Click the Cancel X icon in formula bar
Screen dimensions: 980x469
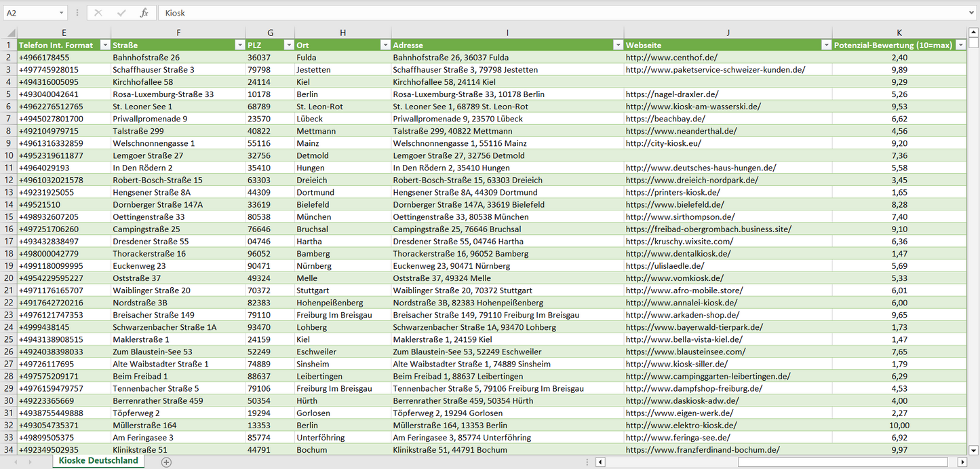pos(98,13)
